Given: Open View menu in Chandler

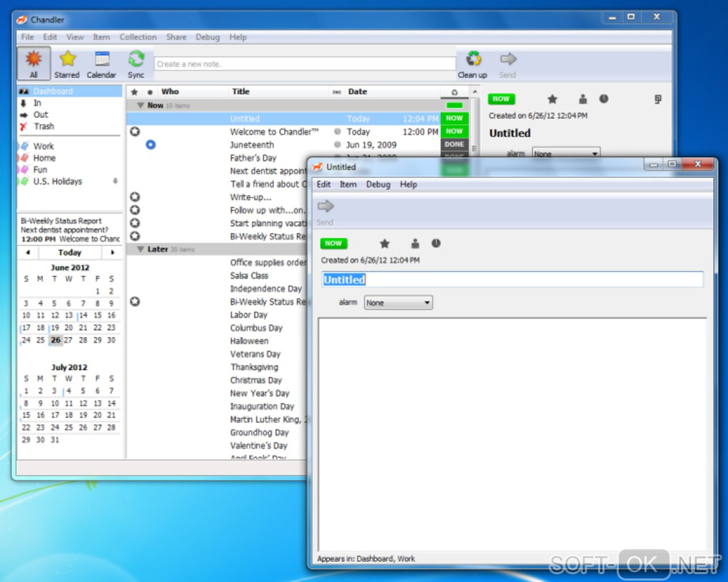Looking at the screenshot, I should tap(75, 37).
